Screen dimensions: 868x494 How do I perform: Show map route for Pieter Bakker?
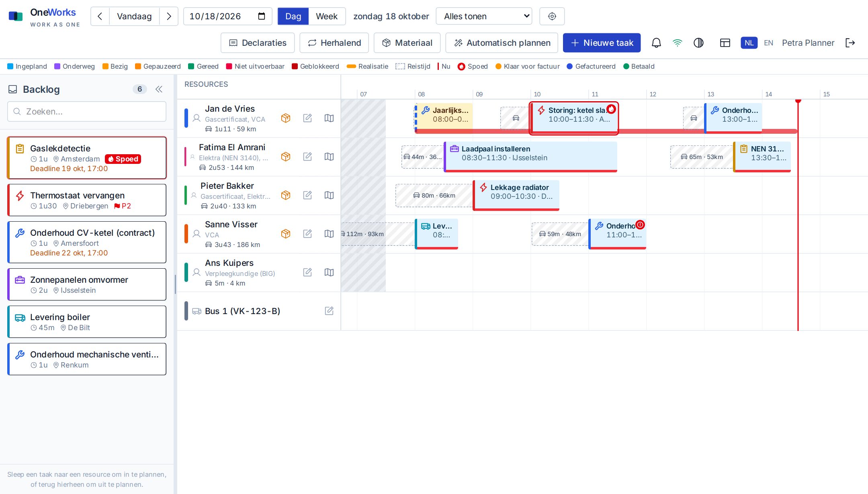pos(329,195)
